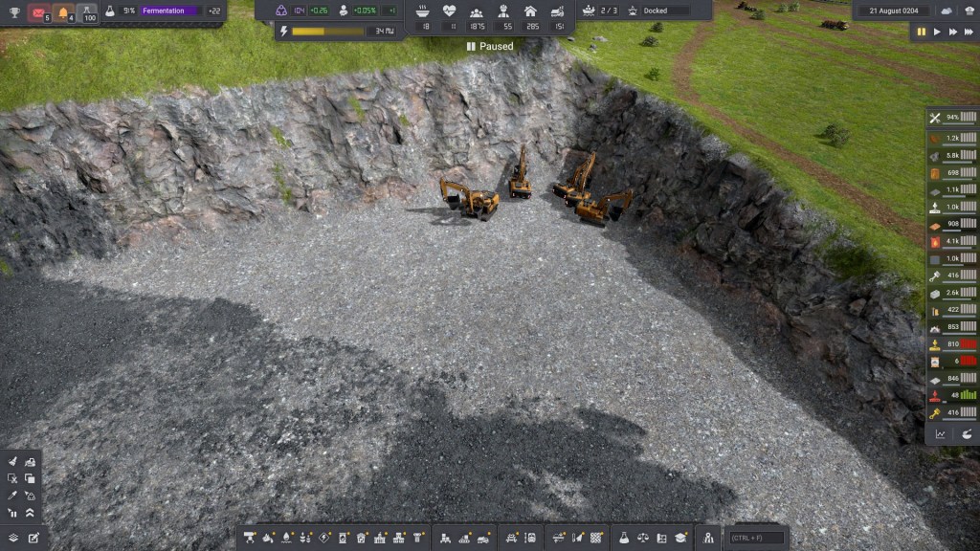This screenshot has width=980, height=551.
Task: Set the triple fast-forward speed
Action: [969, 32]
